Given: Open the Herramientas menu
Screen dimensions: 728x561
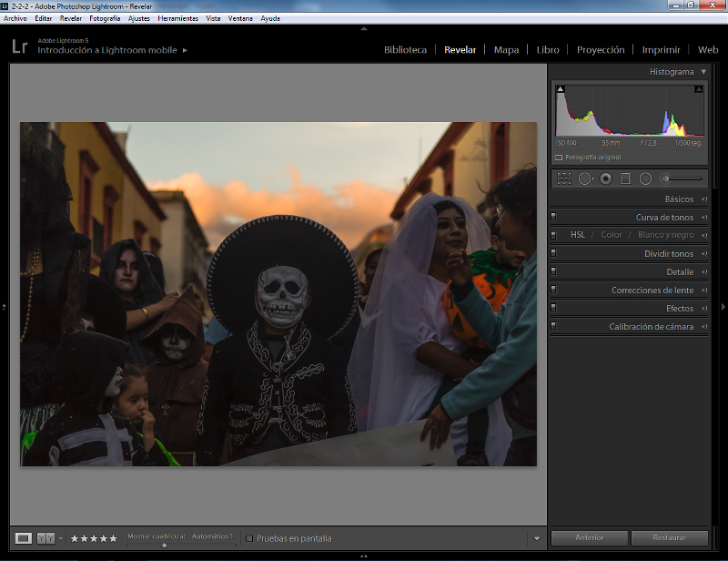Looking at the screenshot, I should pos(177,18).
